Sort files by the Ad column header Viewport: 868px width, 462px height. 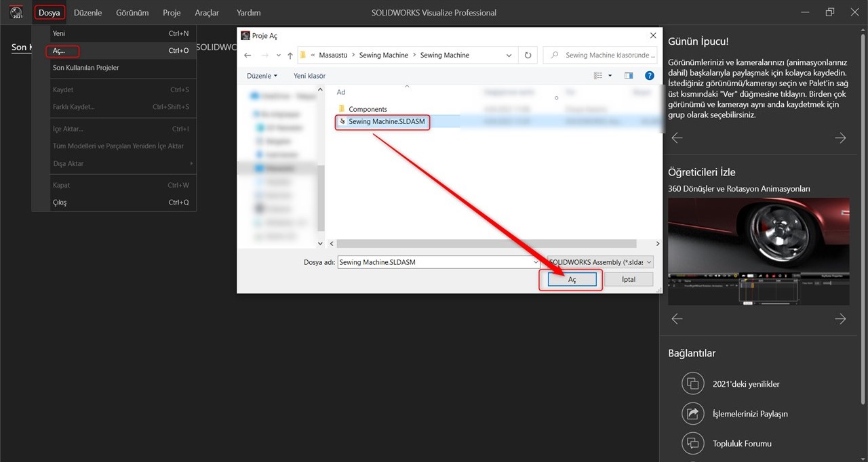click(341, 92)
